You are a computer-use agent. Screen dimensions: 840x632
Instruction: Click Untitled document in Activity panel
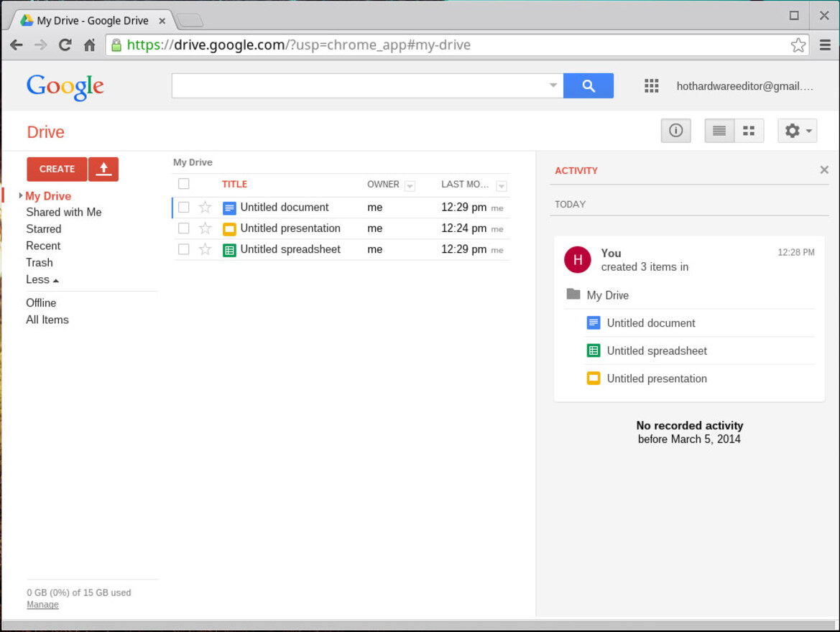pos(651,323)
